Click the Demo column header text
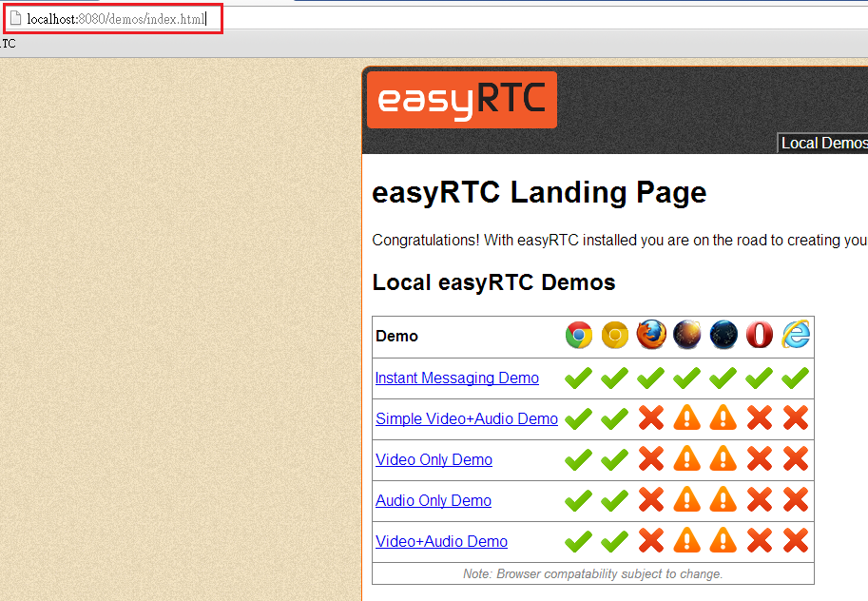Image resolution: width=868 pixels, height=601 pixels. [396, 336]
